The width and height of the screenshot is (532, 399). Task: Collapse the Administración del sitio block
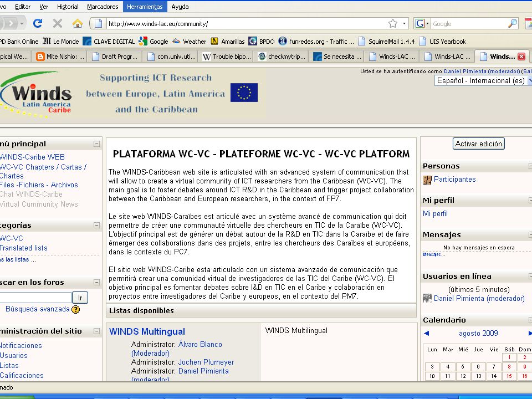(x=96, y=331)
